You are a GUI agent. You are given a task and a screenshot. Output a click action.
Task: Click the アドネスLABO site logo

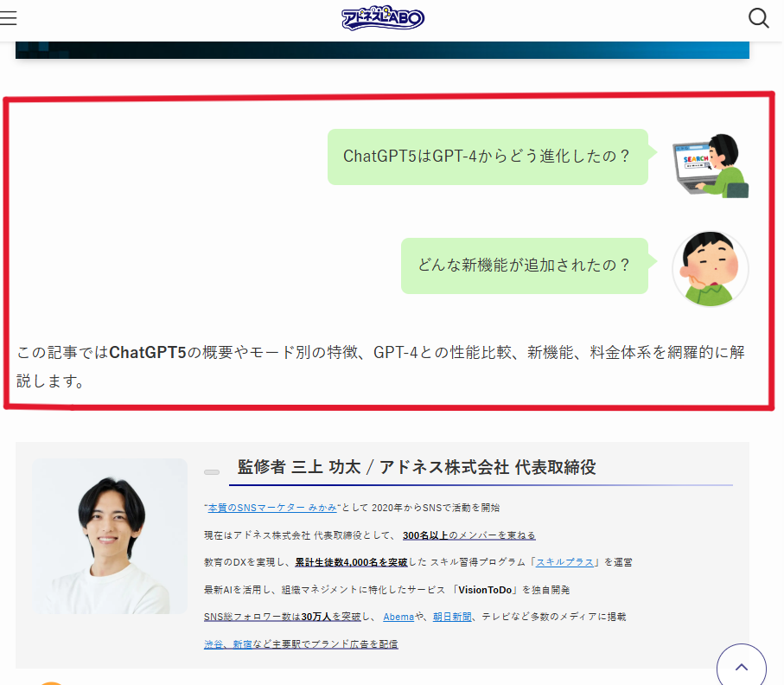(383, 17)
